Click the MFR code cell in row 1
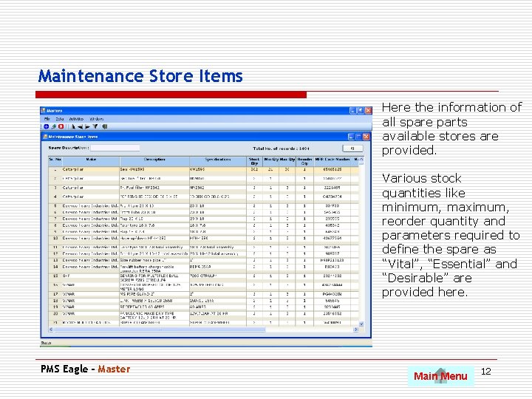 pyautogui.click(x=332, y=169)
